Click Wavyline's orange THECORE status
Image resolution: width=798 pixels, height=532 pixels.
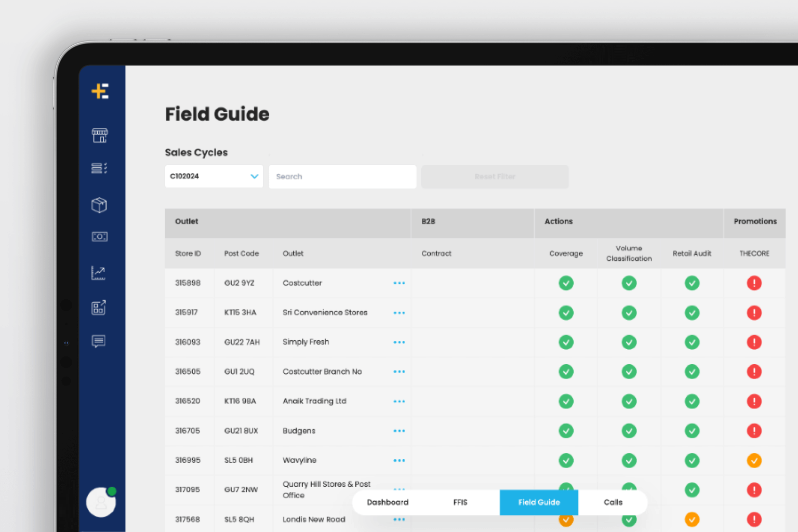[x=754, y=460]
